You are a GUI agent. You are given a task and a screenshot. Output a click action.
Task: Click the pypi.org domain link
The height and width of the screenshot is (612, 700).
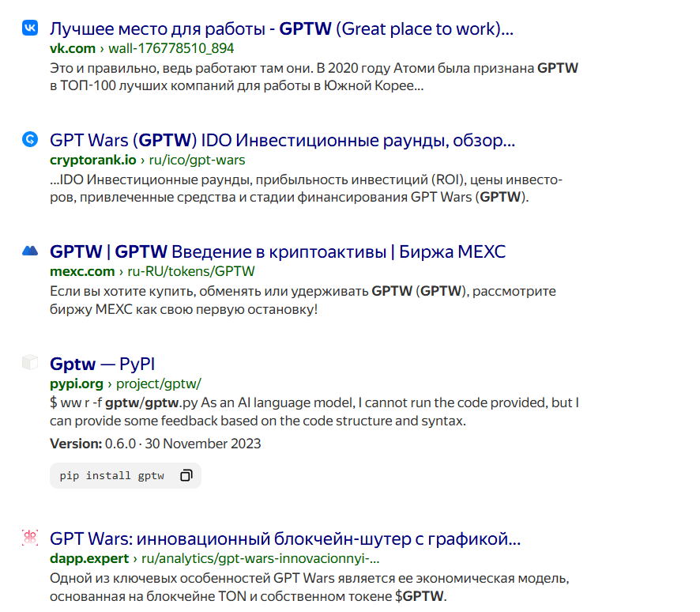(77, 383)
